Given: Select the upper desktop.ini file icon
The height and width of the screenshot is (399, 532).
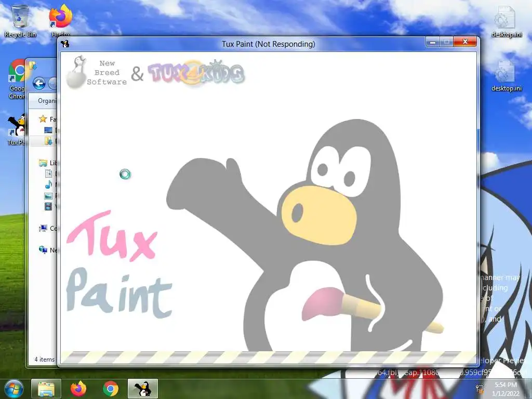Looking at the screenshot, I should pyautogui.click(x=506, y=22).
